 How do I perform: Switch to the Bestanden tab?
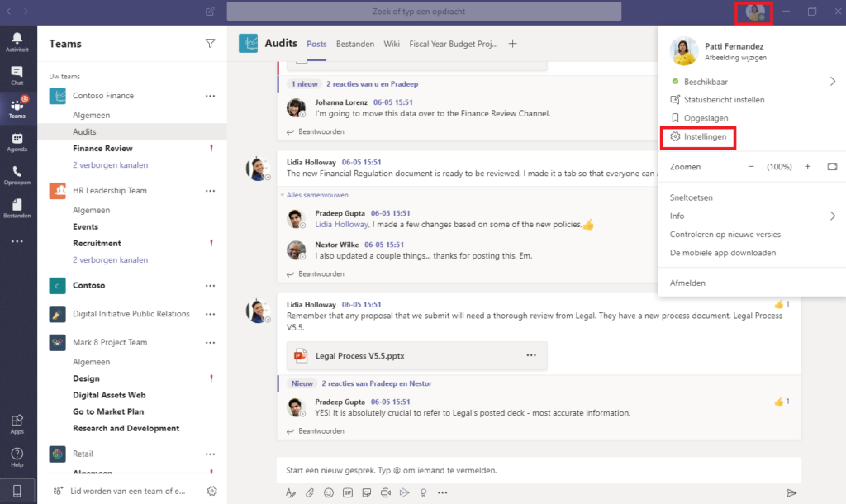coord(355,45)
